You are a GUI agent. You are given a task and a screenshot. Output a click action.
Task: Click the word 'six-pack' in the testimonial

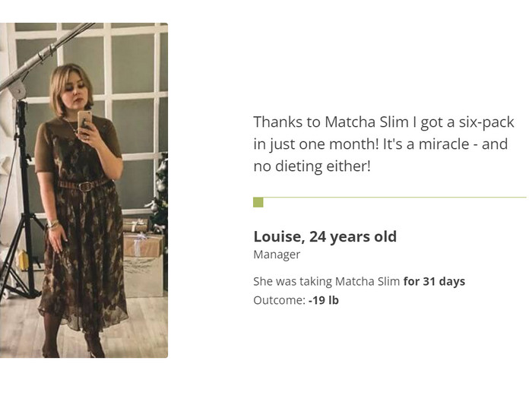[x=486, y=123]
